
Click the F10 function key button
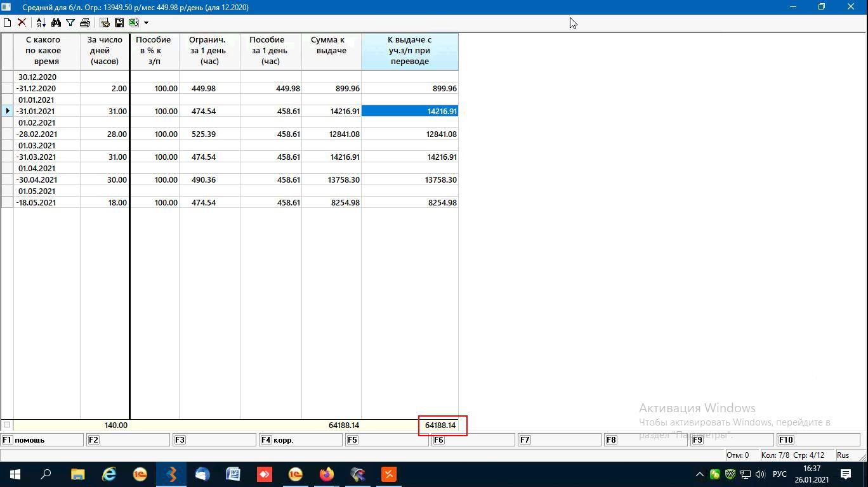[818, 439]
